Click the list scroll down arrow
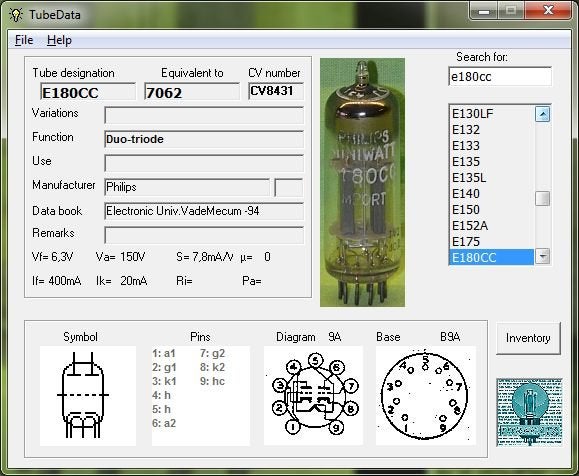The width and height of the screenshot is (579, 476). 542,256
